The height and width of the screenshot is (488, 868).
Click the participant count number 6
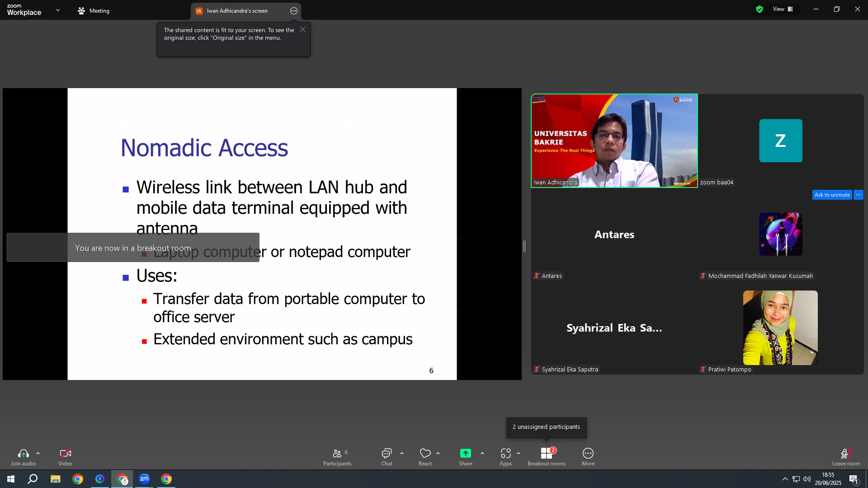[x=346, y=452]
